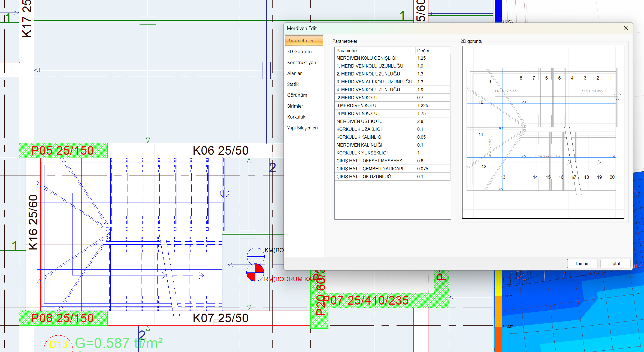Select the KM mass center circle symbol
The height and width of the screenshot is (352, 644).
(255, 256)
